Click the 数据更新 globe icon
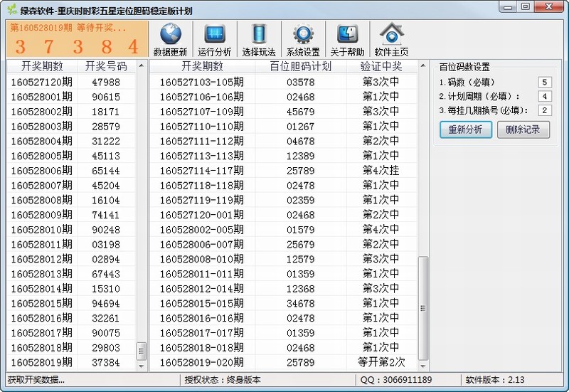This screenshot has height=392, width=569. pyautogui.click(x=170, y=36)
